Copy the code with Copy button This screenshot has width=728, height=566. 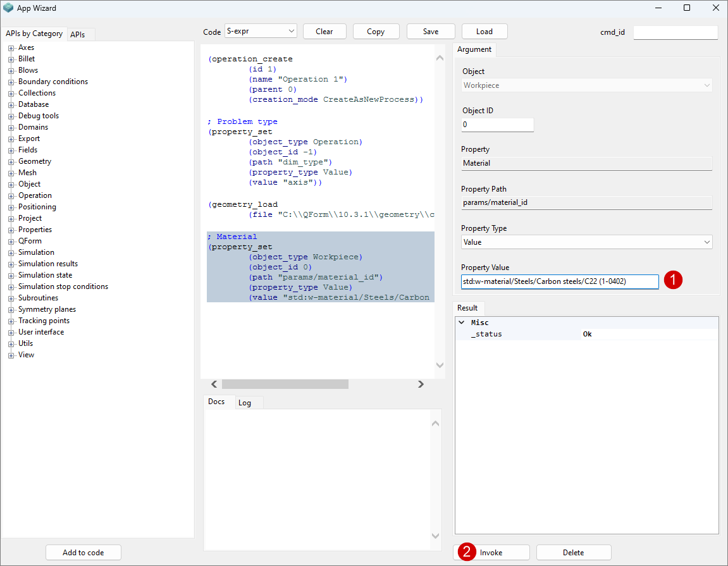coord(376,32)
